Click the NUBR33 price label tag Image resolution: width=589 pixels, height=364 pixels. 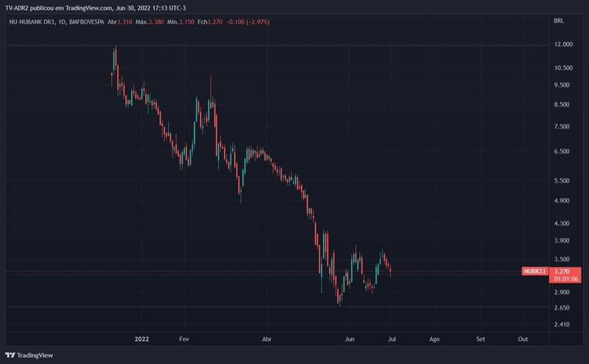click(x=535, y=271)
